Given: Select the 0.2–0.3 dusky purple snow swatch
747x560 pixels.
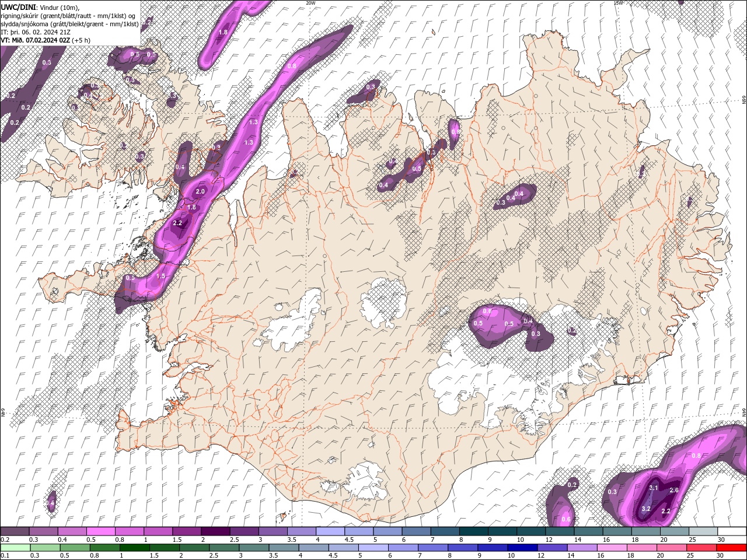Looking at the screenshot, I should pos(15,531).
